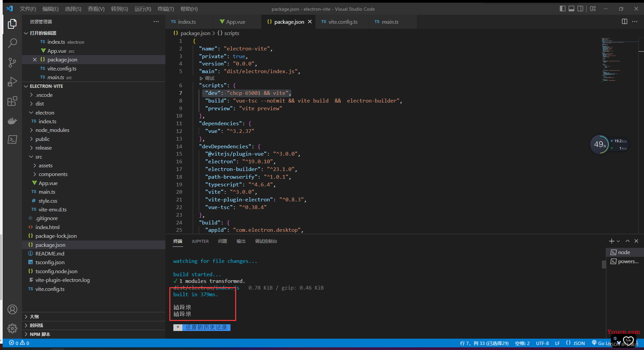Open the 查看(V) menu
The width and height of the screenshot is (644, 350).
coord(96,9)
